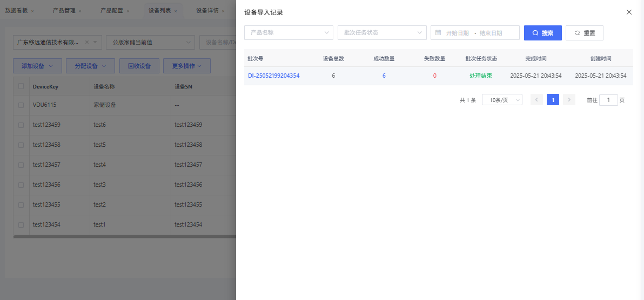Click the 搜索 search button

[542, 33]
